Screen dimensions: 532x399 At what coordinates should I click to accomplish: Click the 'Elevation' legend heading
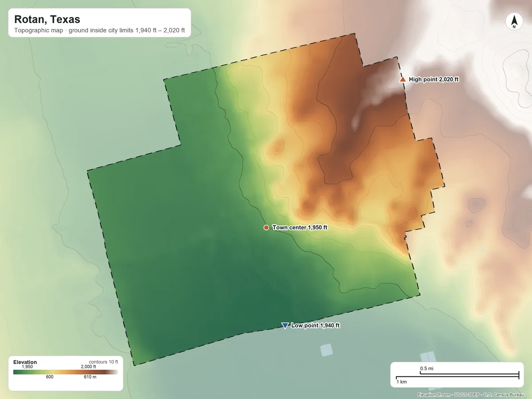click(x=25, y=362)
